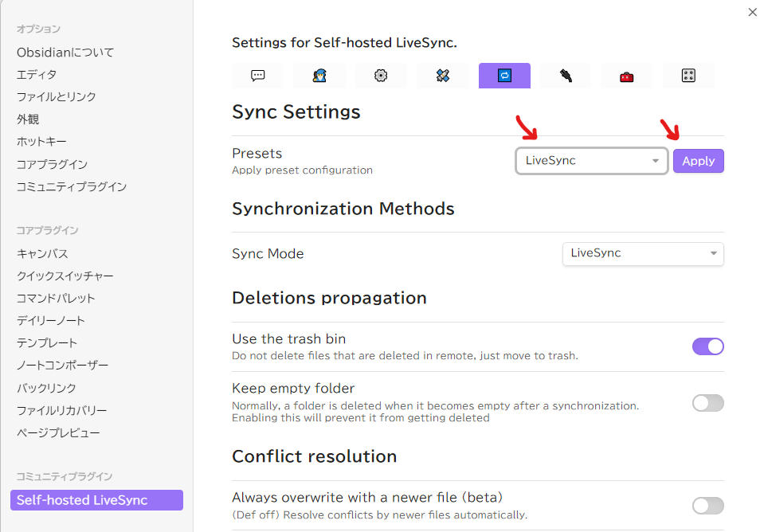Select the blue sync arrows tab
Image resolution: width=764 pixels, height=532 pixels.
pos(504,76)
